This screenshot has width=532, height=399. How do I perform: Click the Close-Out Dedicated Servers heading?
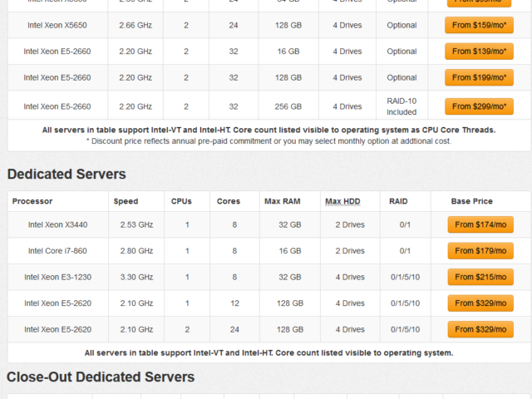(x=101, y=377)
